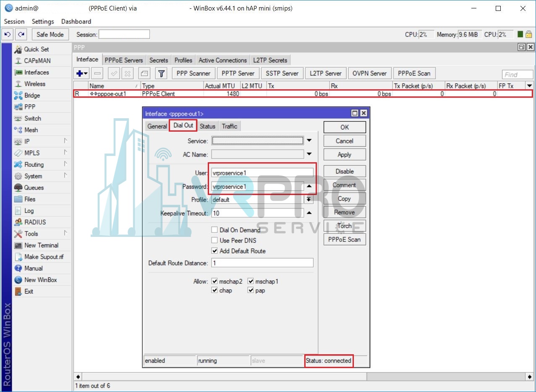This screenshot has height=392, width=536.
Task: Click in User input field
Action: pos(262,172)
